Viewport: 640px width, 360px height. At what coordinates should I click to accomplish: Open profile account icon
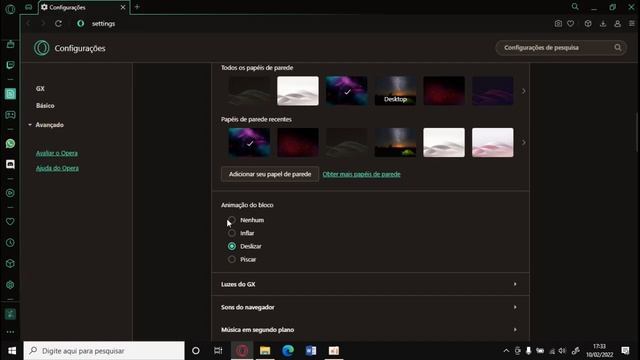click(618, 24)
